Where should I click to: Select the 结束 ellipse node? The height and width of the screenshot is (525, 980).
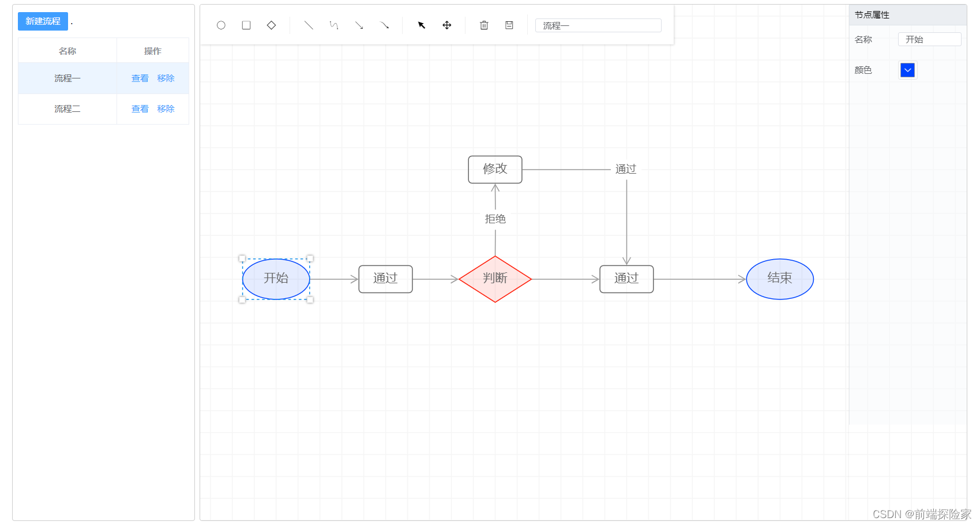click(780, 279)
